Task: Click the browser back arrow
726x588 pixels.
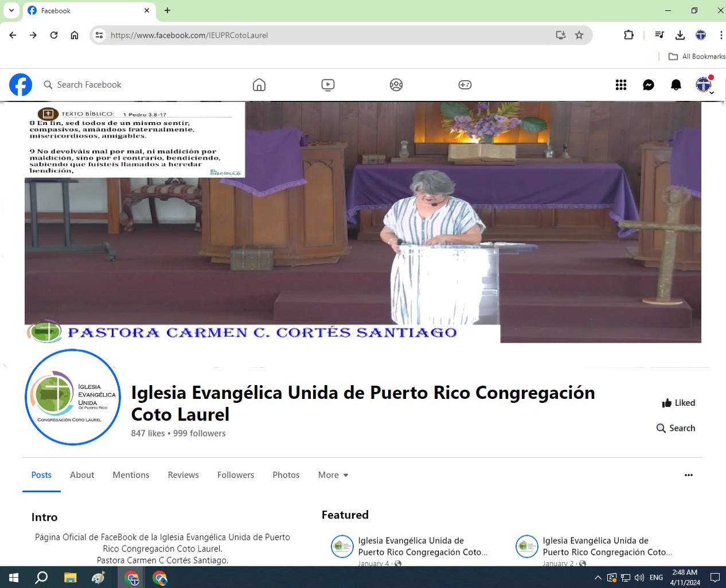Action: [13, 35]
